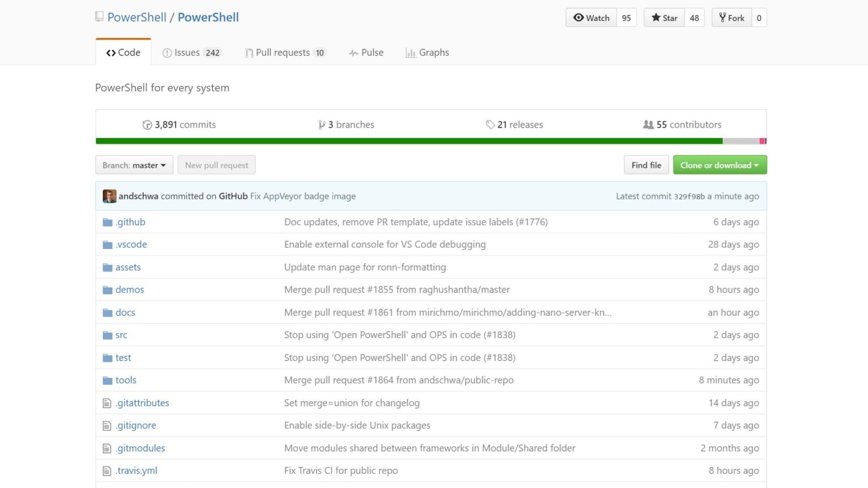Click the folder icon for src
This screenshot has height=488, width=868.
click(107, 335)
